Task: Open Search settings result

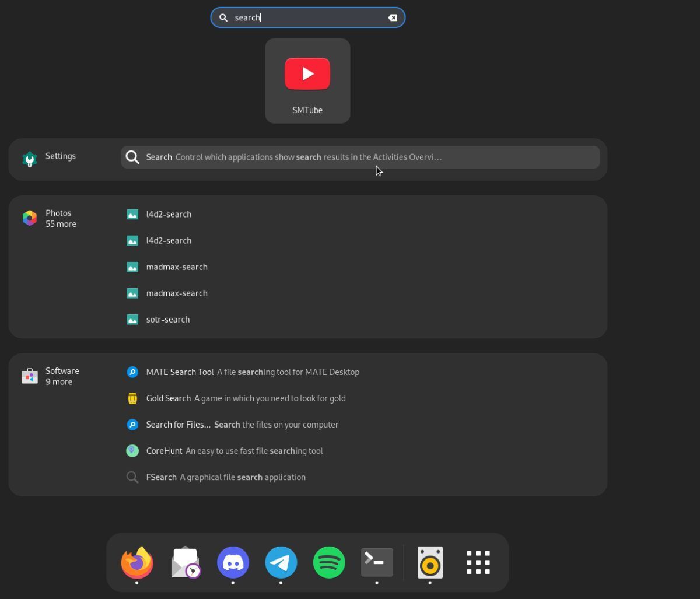Action: click(x=360, y=157)
